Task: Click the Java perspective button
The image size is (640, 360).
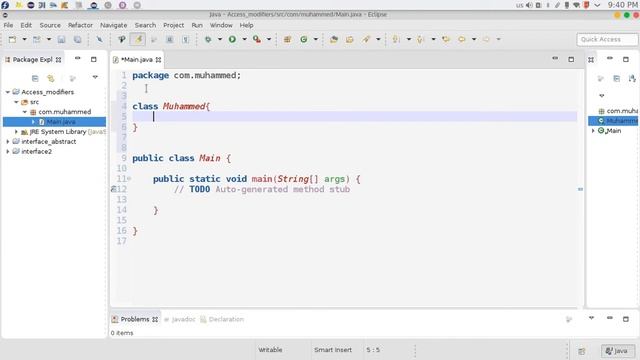Action: click(x=617, y=351)
